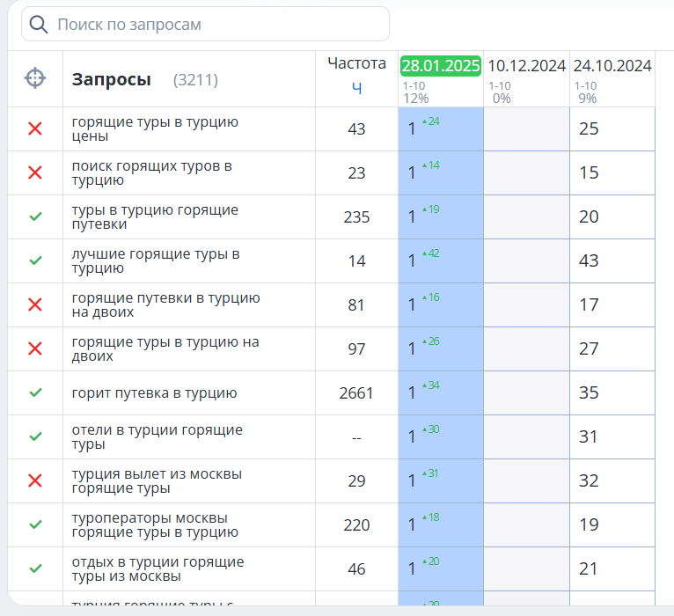The height and width of the screenshot is (616, 674).
Task: Open query горит путевка в турцию
Action: click(x=154, y=392)
